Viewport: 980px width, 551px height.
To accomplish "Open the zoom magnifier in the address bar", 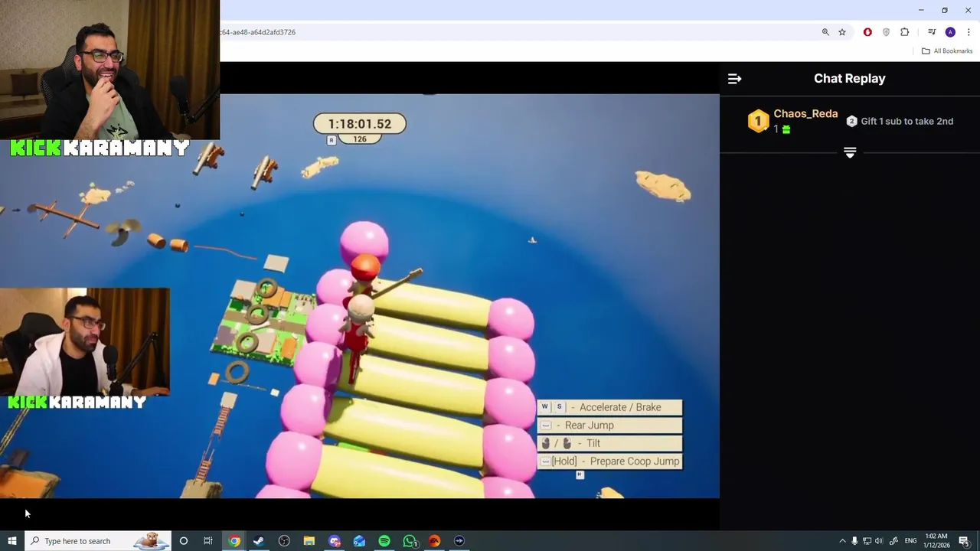I will 825,32.
